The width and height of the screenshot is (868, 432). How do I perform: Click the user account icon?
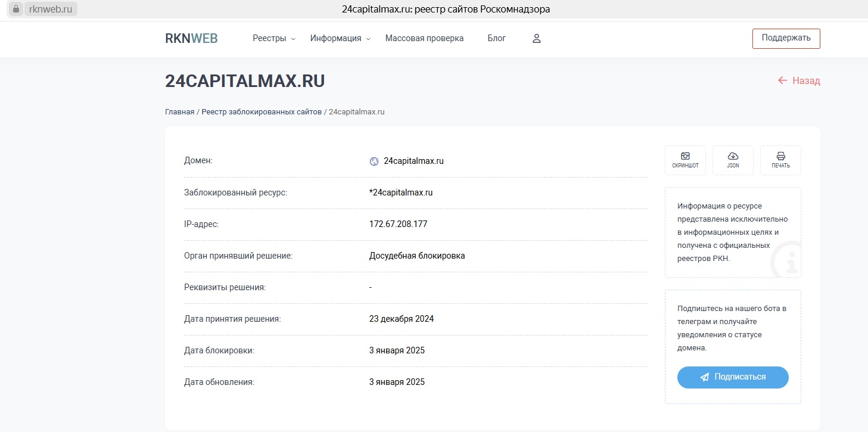(x=536, y=39)
